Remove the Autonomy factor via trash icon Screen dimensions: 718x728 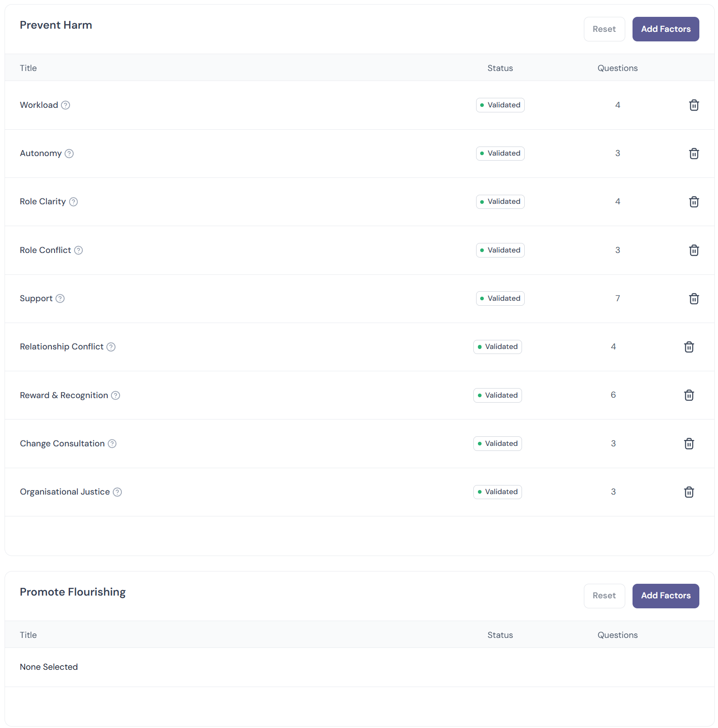coord(694,153)
